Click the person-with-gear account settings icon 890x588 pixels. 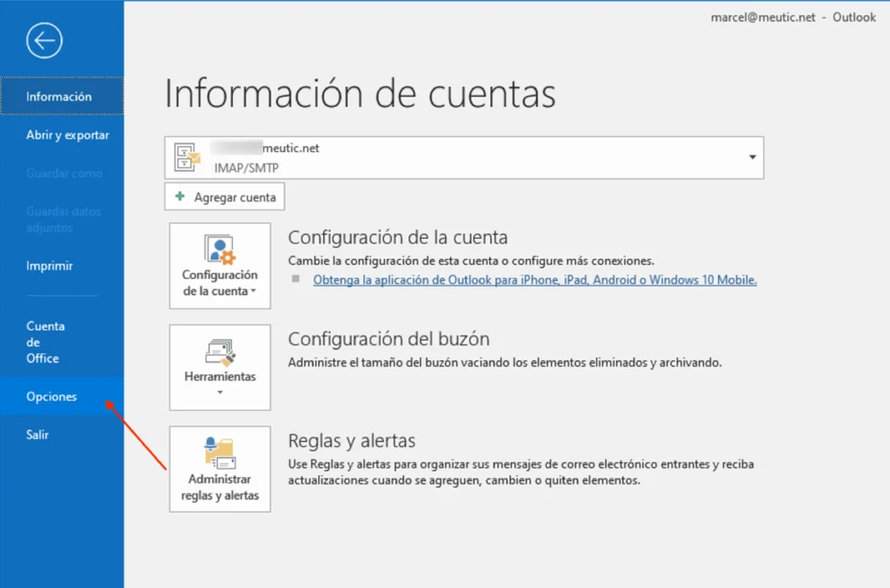click(220, 249)
